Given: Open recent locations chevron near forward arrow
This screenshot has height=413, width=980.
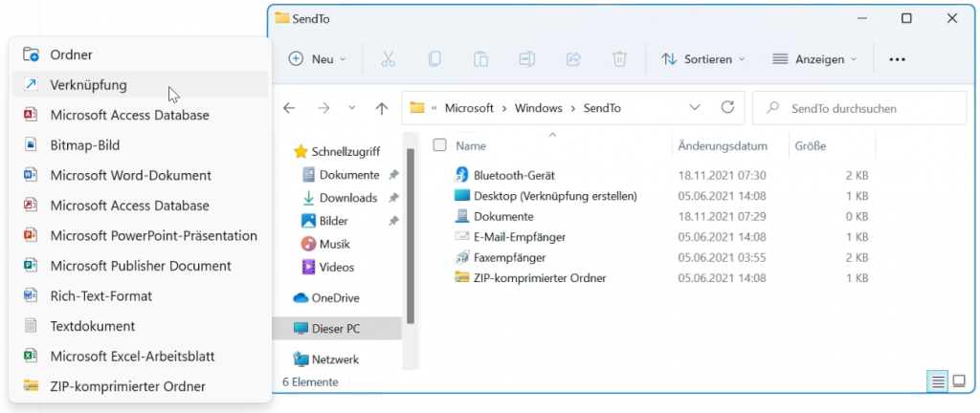Looking at the screenshot, I should point(352,108).
